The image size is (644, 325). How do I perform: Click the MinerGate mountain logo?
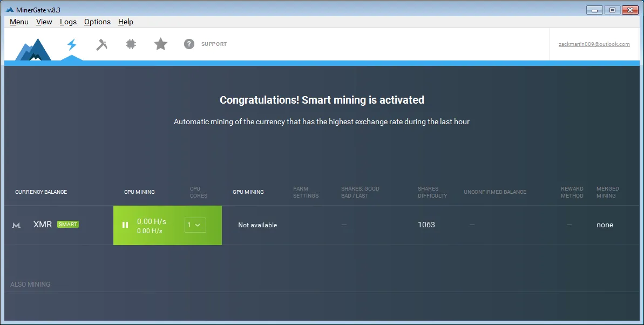[x=33, y=50]
